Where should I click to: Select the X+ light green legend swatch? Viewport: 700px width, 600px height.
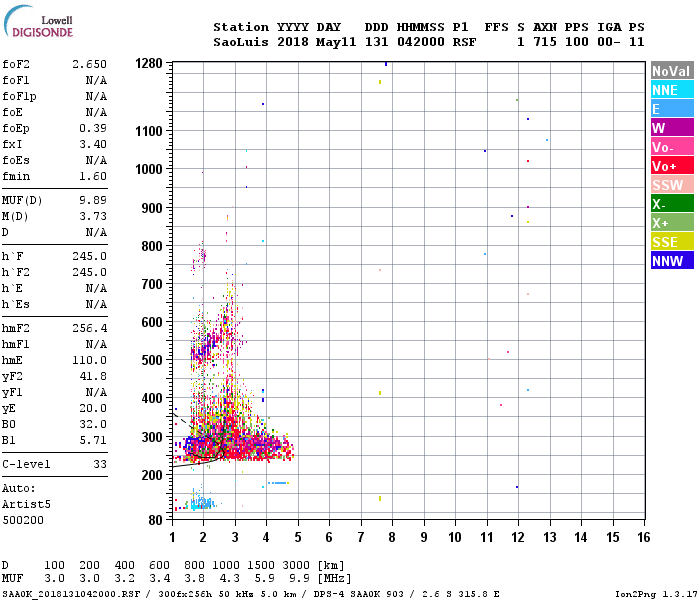tap(672, 223)
